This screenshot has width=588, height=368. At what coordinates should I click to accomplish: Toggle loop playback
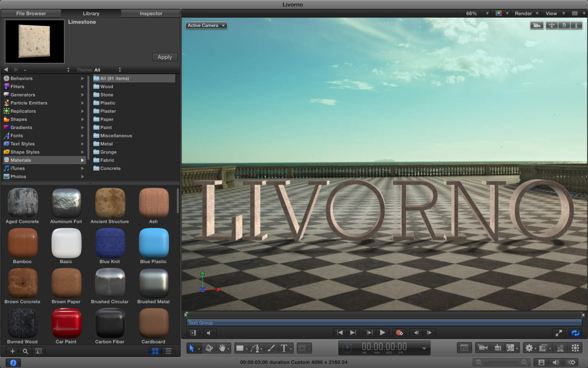coord(575,333)
